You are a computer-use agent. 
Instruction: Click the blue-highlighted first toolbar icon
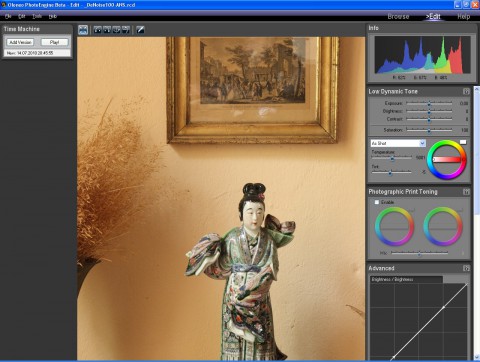pyautogui.click(x=83, y=30)
